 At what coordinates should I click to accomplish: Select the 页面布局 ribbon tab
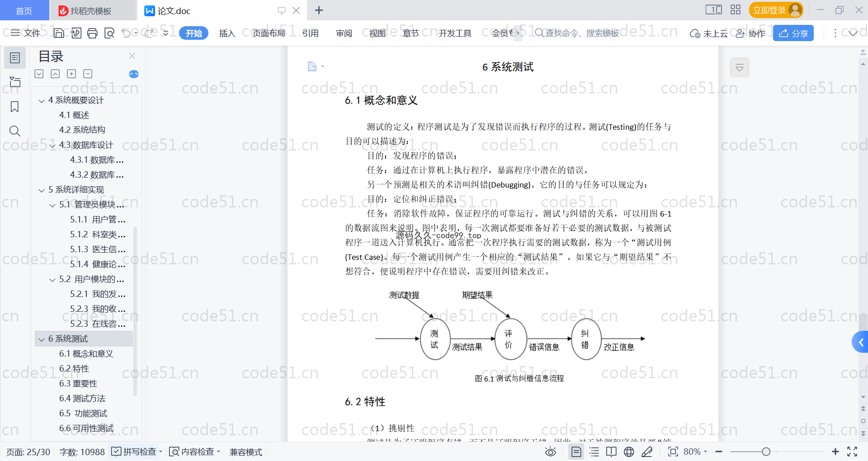click(269, 33)
